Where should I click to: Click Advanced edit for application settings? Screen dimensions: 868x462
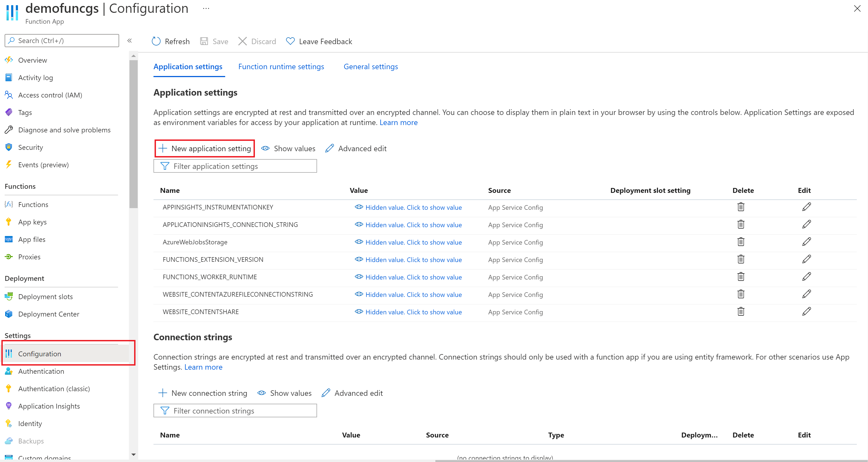coord(356,148)
